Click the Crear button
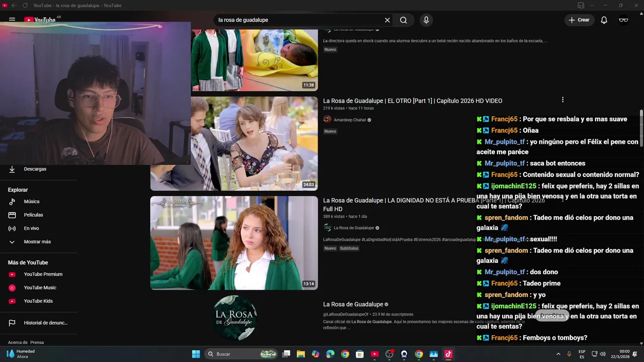Image resolution: width=644 pixels, height=362 pixels. click(x=579, y=20)
